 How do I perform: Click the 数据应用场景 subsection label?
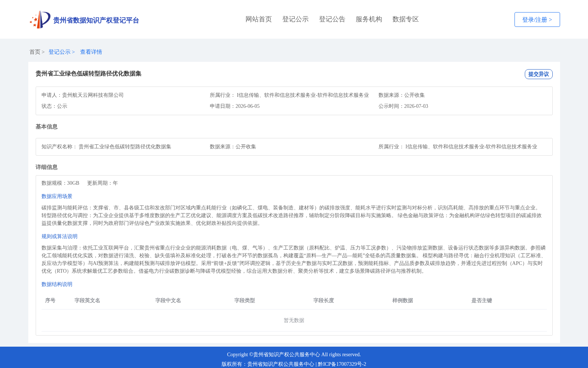point(57,196)
